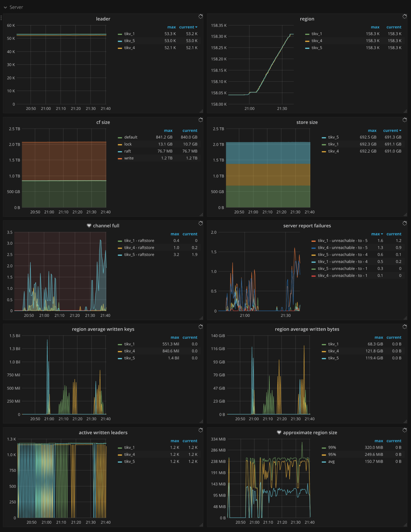Open the 'region average written bytes' title menu

(x=307, y=329)
